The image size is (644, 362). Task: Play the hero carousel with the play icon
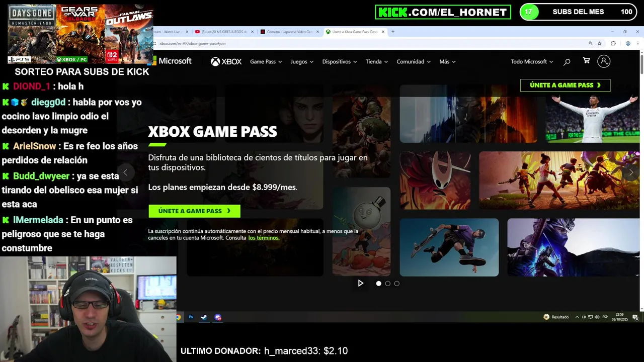coord(360,284)
